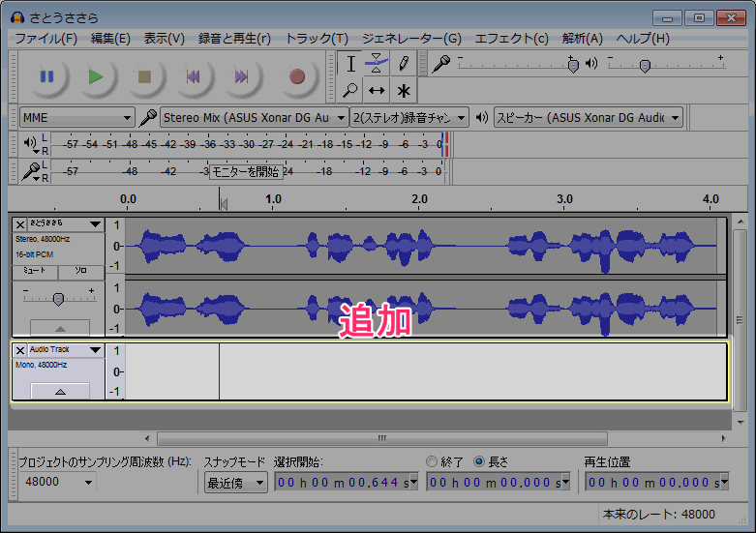Click the microphone icon in the device toolbar
Screen dimensions: 756x533
147,118
